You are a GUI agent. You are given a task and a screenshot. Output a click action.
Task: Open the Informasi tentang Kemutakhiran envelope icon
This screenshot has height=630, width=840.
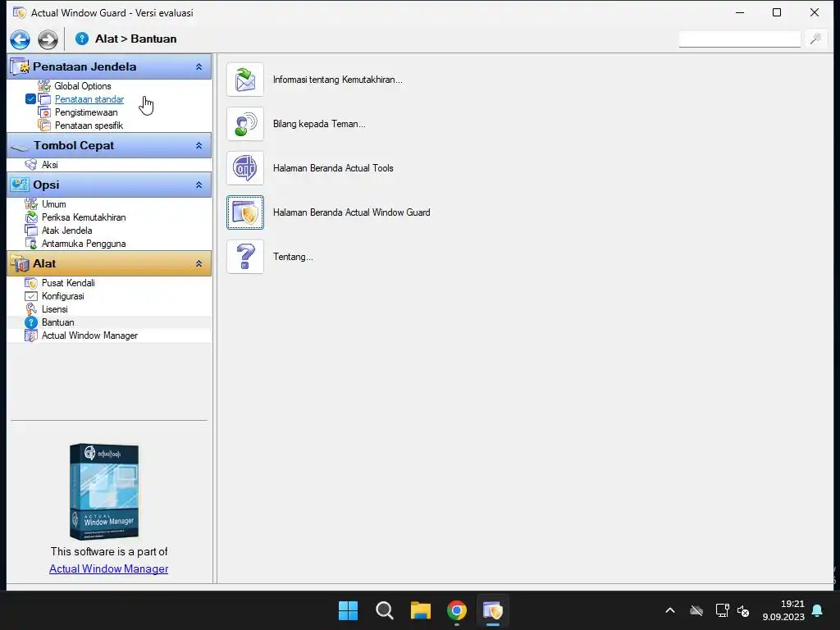click(245, 80)
